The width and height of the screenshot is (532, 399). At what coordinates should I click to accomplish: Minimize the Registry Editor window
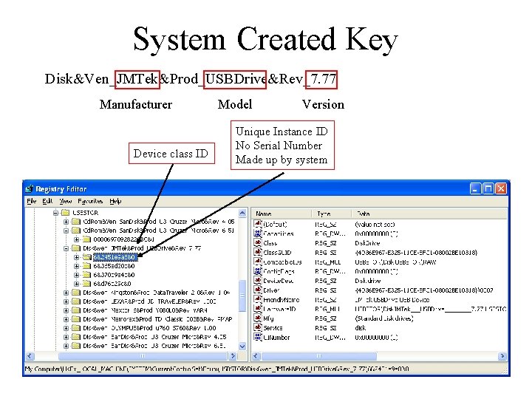pos(475,188)
